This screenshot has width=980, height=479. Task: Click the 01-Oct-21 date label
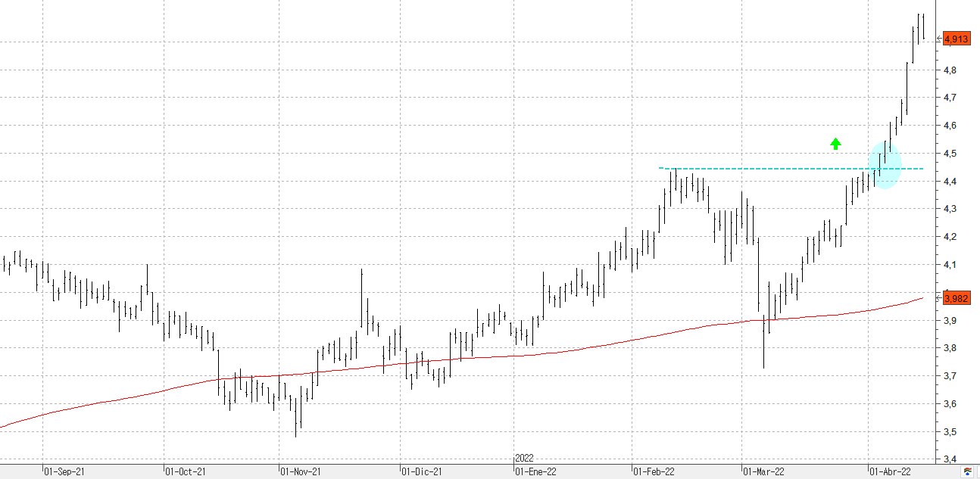coord(186,471)
